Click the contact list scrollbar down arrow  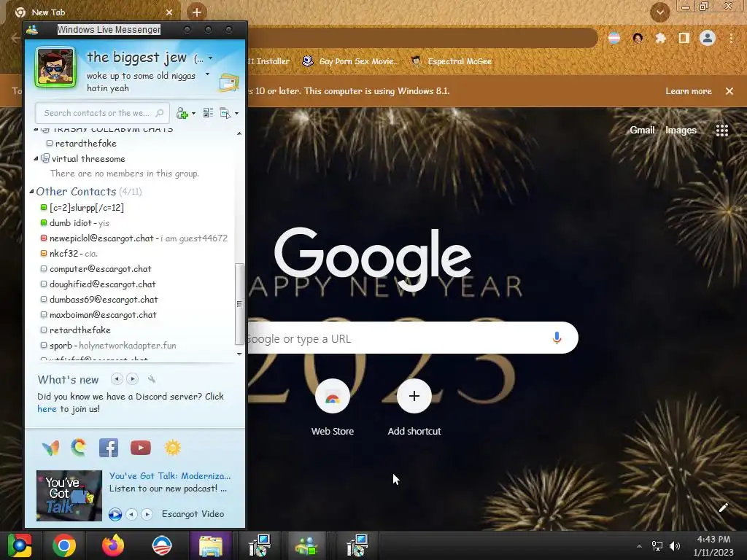click(239, 354)
